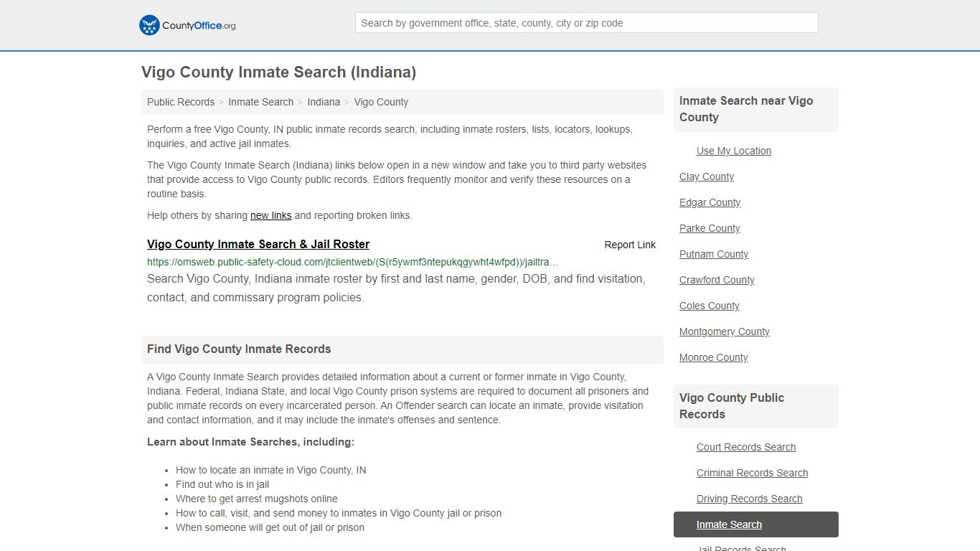
Task: Click the highlighted Inmate Search item
Action: pyautogui.click(x=756, y=524)
